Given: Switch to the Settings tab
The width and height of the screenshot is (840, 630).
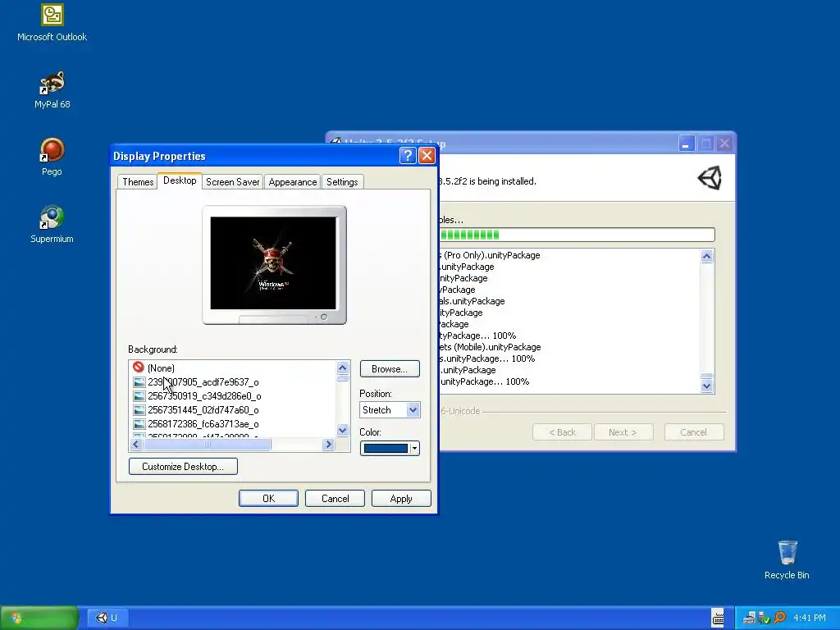Looking at the screenshot, I should point(342,181).
